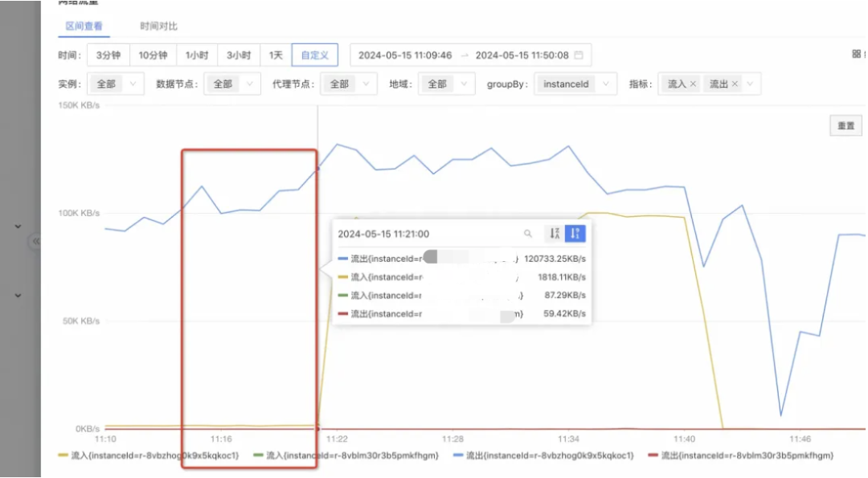
Task: Click the 1818.11KB/s tooltip row
Action: pyautogui.click(x=461, y=276)
